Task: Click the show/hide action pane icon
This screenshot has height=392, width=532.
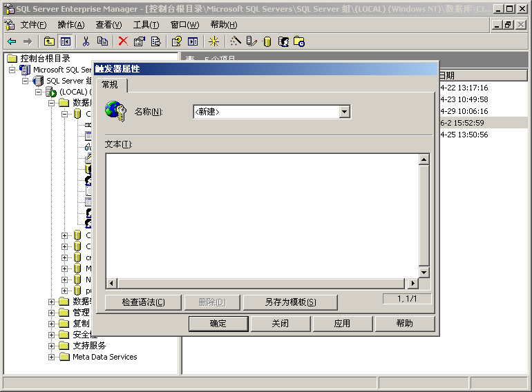Action: (x=193, y=41)
